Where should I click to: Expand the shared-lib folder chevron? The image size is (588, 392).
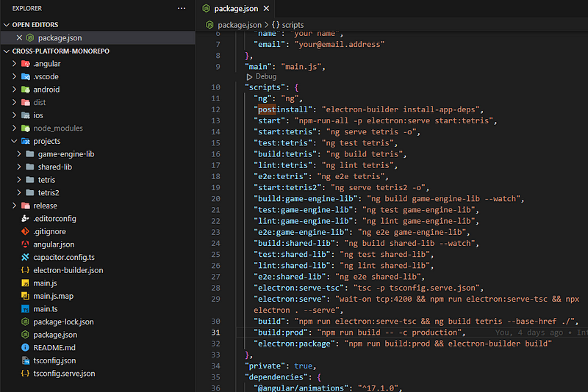click(x=19, y=167)
